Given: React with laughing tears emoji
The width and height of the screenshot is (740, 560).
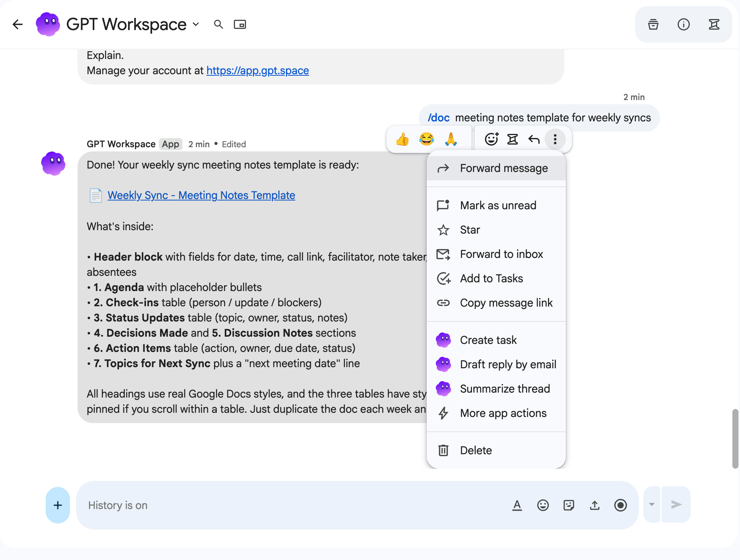Looking at the screenshot, I should [427, 139].
